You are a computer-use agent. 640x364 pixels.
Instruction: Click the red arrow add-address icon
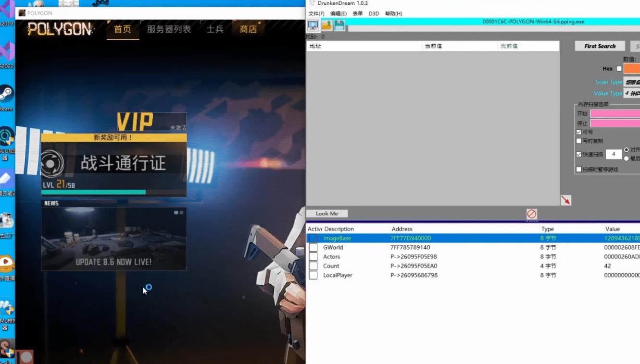click(x=565, y=200)
